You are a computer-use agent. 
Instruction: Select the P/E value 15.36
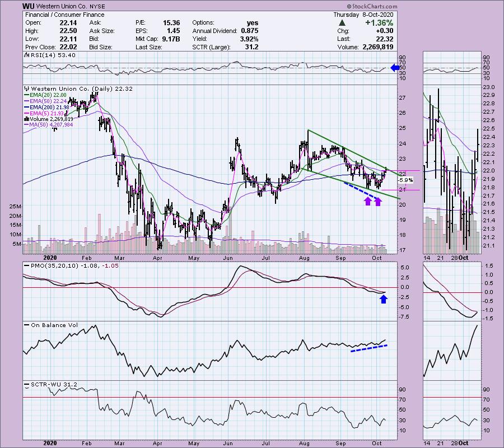pyautogui.click(x=171, y=23)
